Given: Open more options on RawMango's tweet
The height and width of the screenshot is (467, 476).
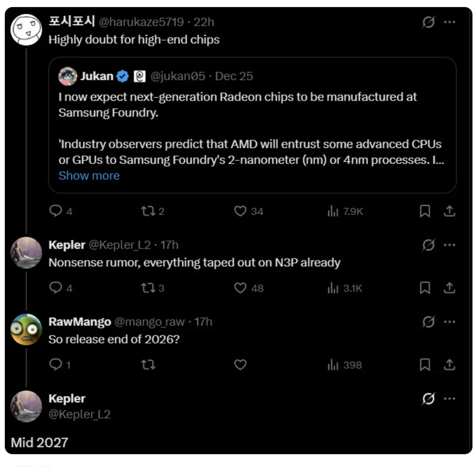Looking at the screenshot, I should click(449, 322).
